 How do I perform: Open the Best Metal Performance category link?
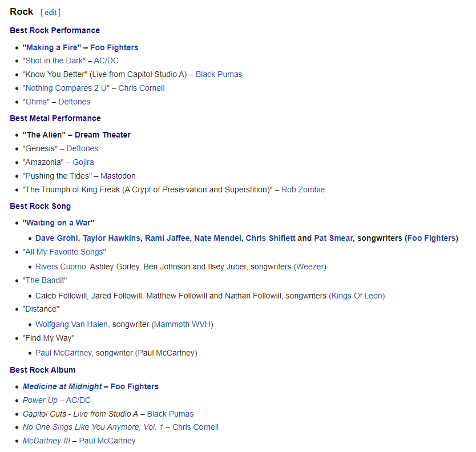click(x=55, y=118)
